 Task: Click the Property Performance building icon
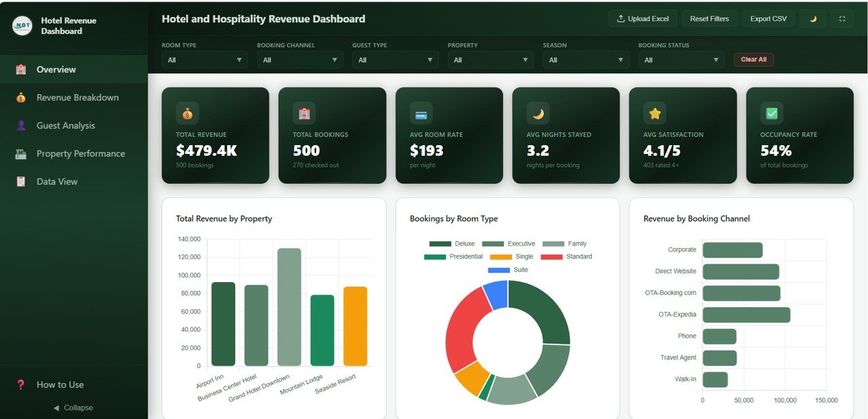[x=20, y=153]
